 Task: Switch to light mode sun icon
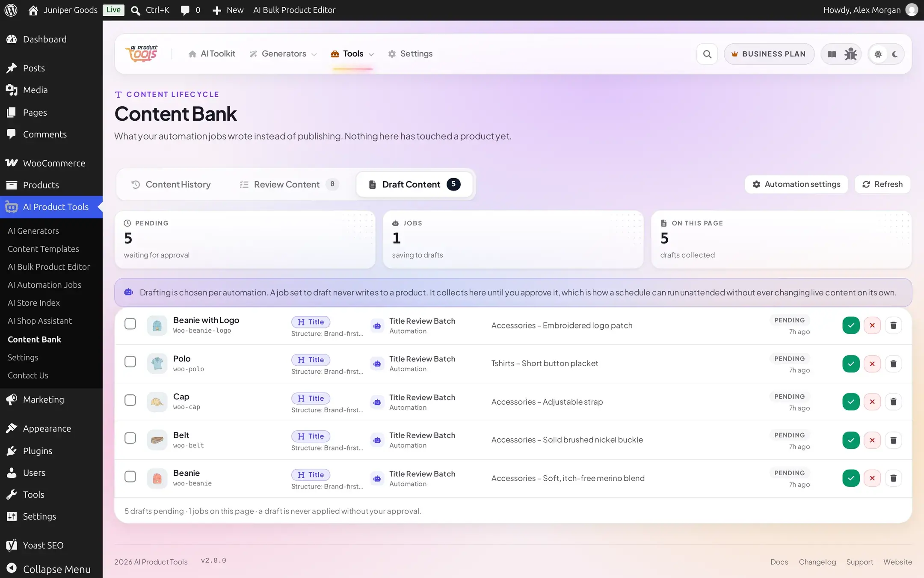click(878, 54)
